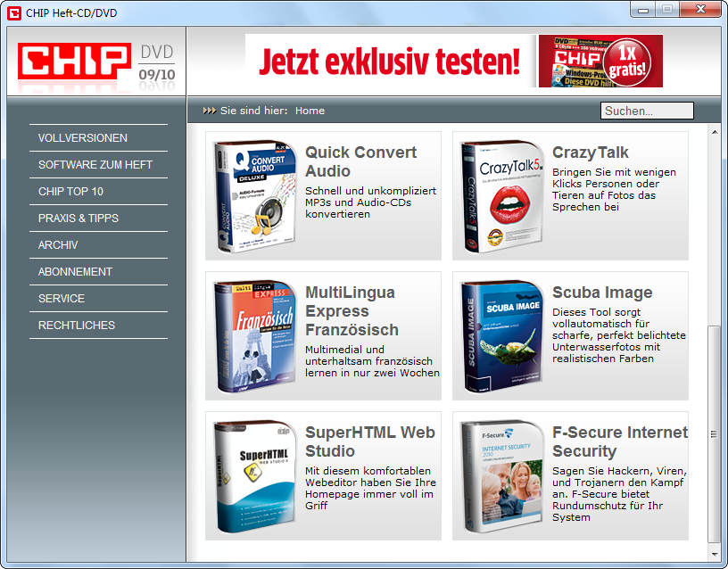Click the CHIP app icon in title bar

click(13, 12)
